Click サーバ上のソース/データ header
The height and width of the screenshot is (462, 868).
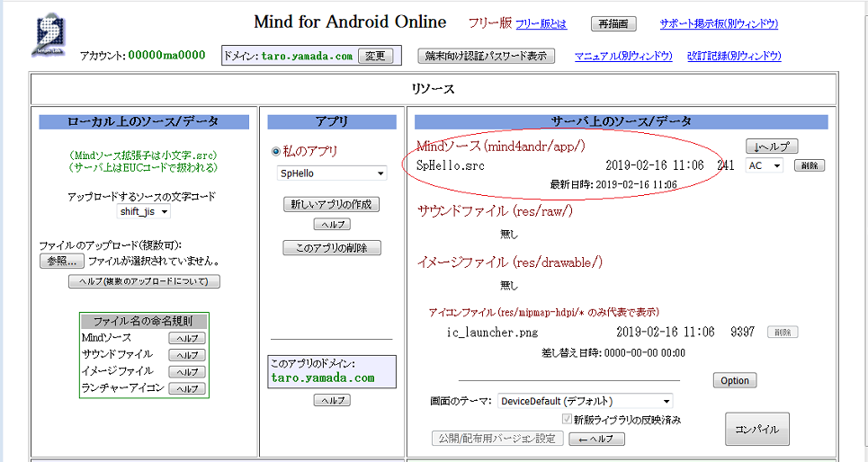[x=622, y=121]
